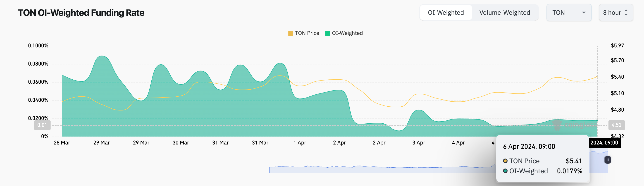Click the gray 4.52 price marker tag
This screenshot has height=186, width=644.
[616, 125]
